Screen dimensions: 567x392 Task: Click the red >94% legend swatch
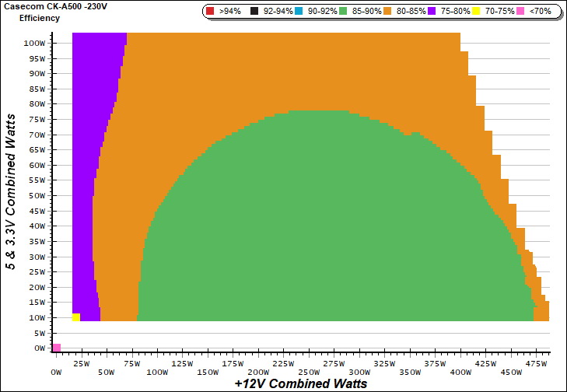click(210, 12)
